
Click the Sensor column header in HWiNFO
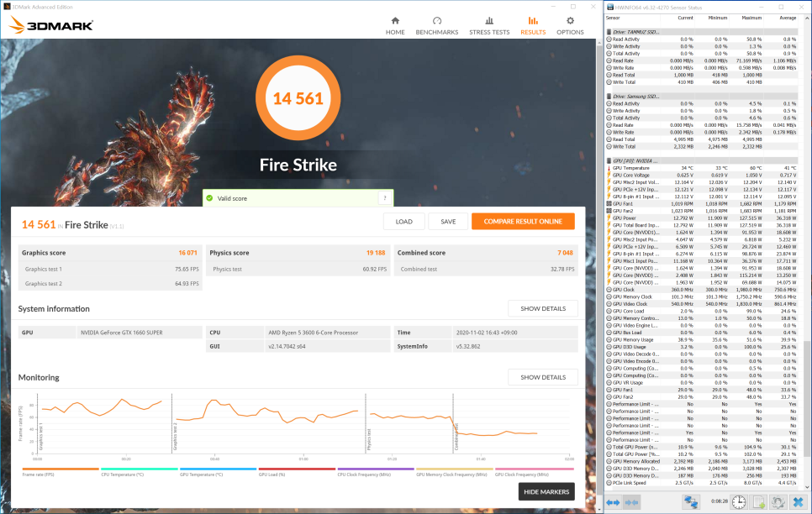tap(613, 18)
